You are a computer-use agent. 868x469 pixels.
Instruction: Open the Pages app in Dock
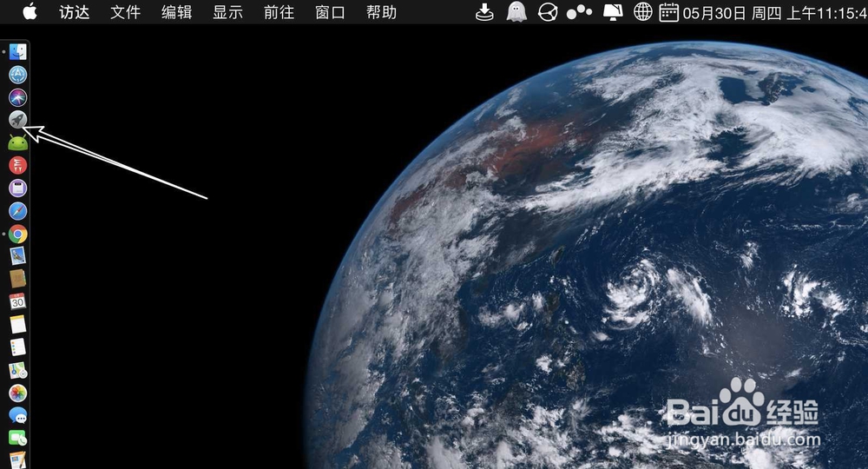tap(17, 460)
